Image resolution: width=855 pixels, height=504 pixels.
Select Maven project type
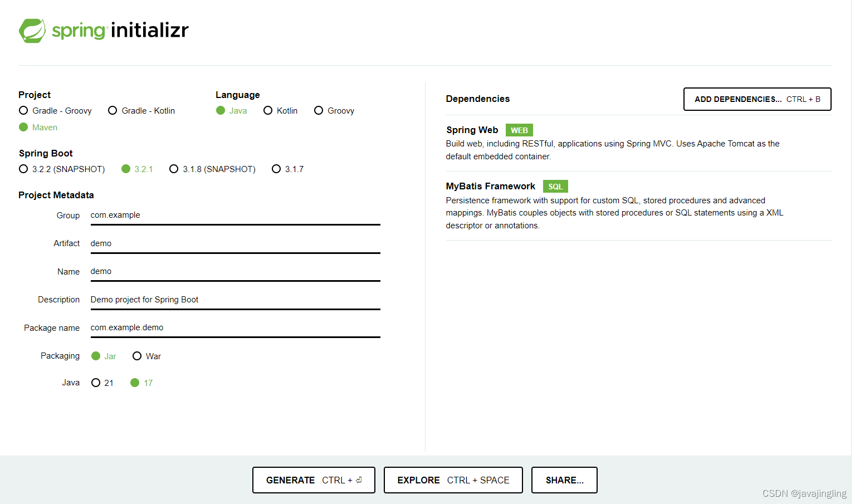(x=38, y=128)
